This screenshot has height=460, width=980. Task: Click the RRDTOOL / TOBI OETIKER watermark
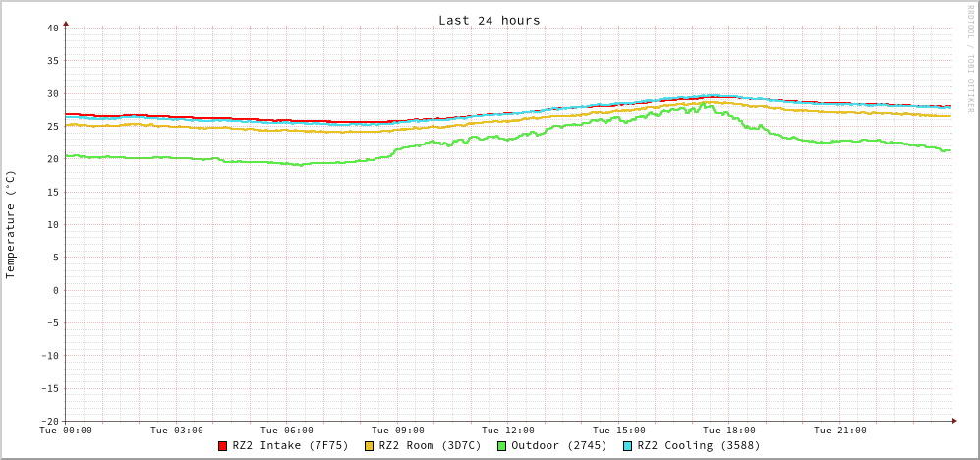point(970,59)
